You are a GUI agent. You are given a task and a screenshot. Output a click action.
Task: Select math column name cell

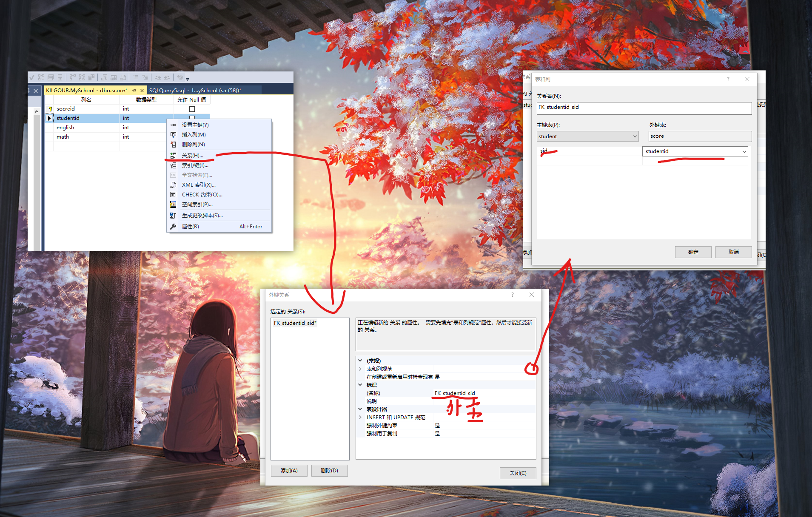pyautogui.click(x=87, y=137)
